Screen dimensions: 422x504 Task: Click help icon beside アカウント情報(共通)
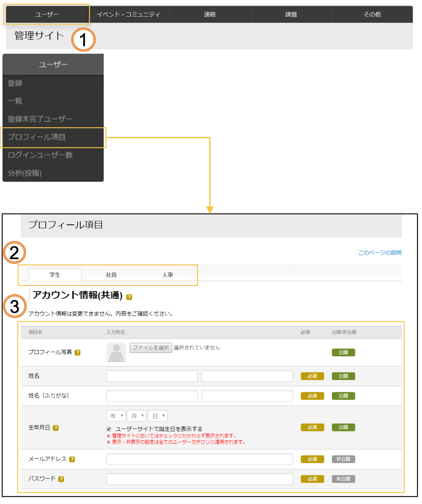pyautogui.click(x=129, y=297)
